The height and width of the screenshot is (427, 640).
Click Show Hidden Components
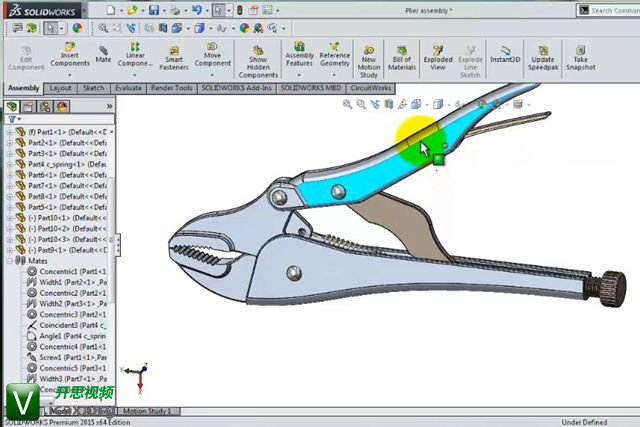pos(258,62)
